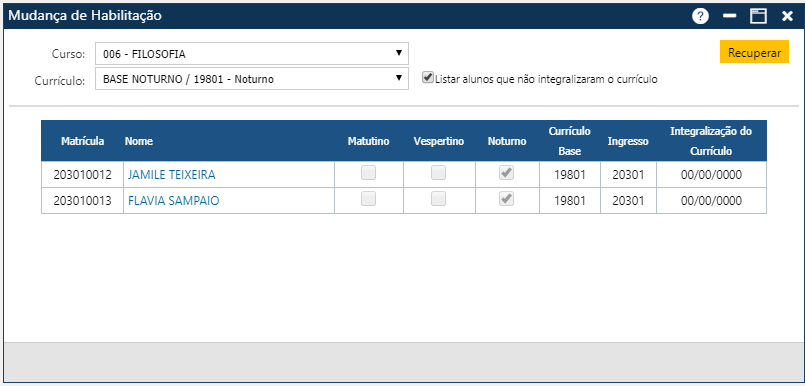
Task: Click the Recuperar button
Action: [754, 52]
